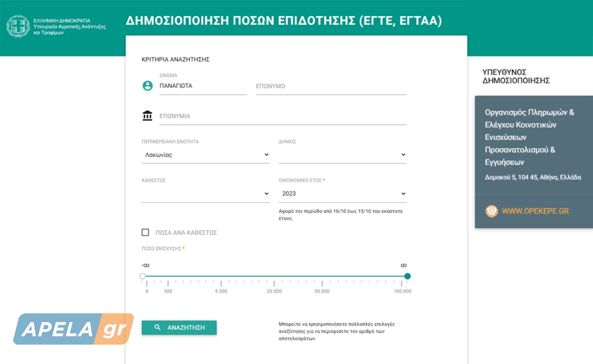Click the ΟΝΟΜΑ field containing ΠΑΝΑΓΙΩΤΑ

(202, 86)
